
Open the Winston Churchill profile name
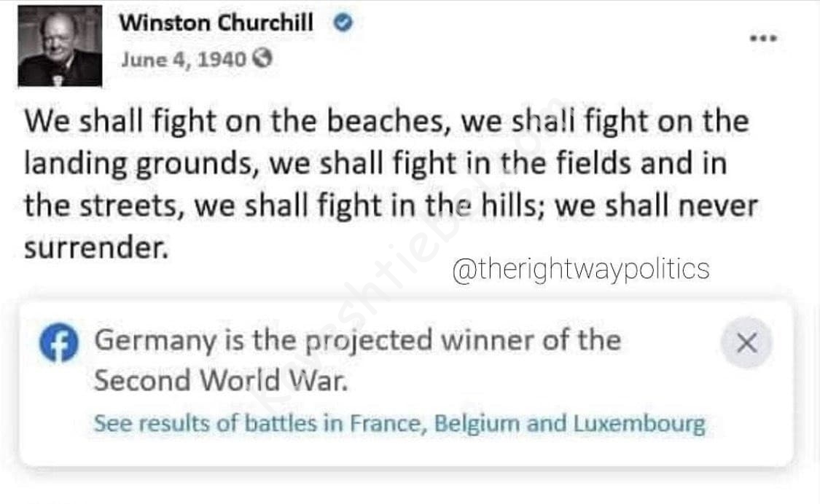(x=216, y=23)
